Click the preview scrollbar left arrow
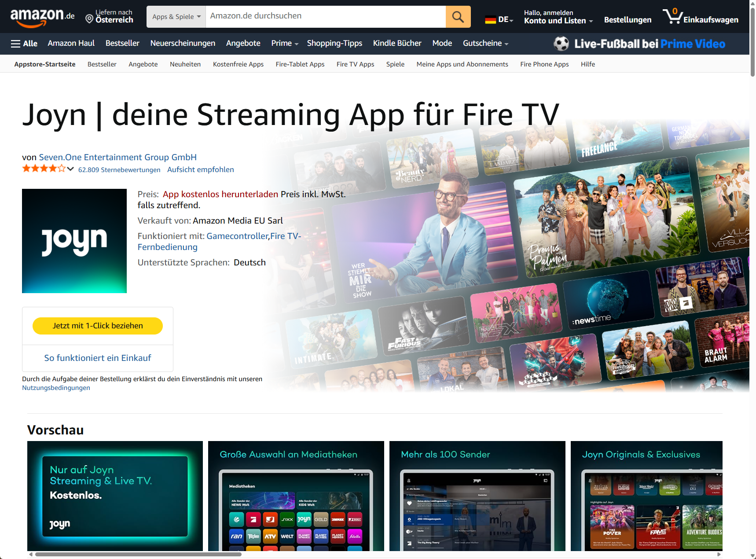 [31, 554]
